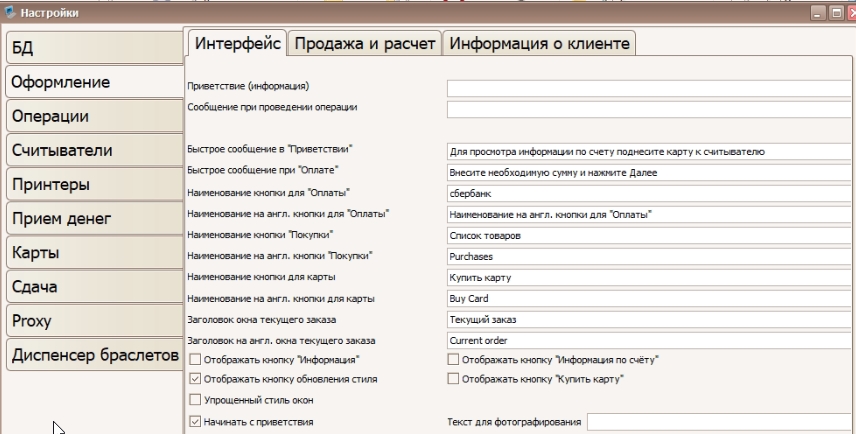Uncheck Отображать кнопку обновления стиля
The image size is (856, 434).
point(195,379)
